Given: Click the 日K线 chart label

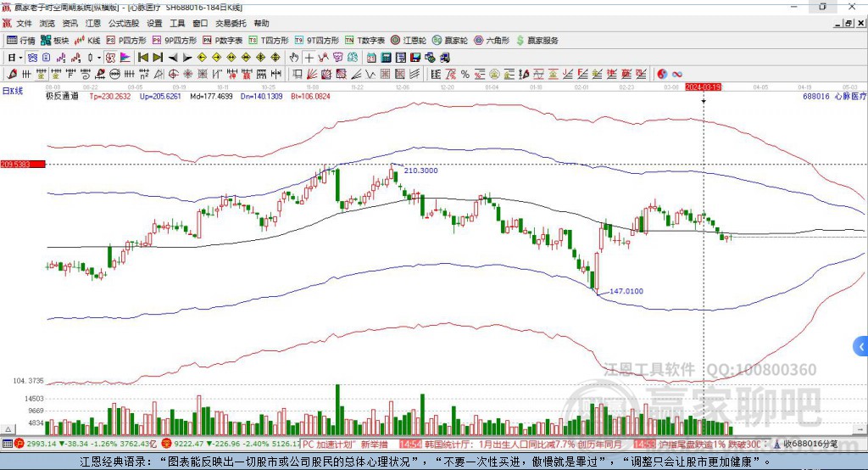Looking at the screenshot, I should [12, 91].
